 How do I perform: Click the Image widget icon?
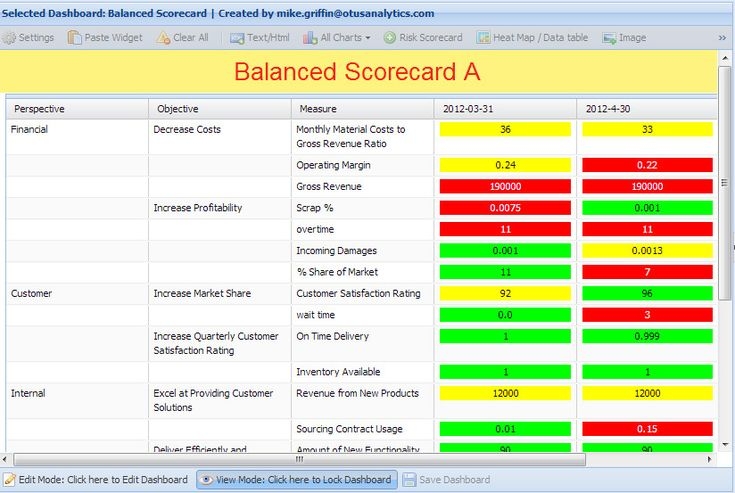coord(609,38)
